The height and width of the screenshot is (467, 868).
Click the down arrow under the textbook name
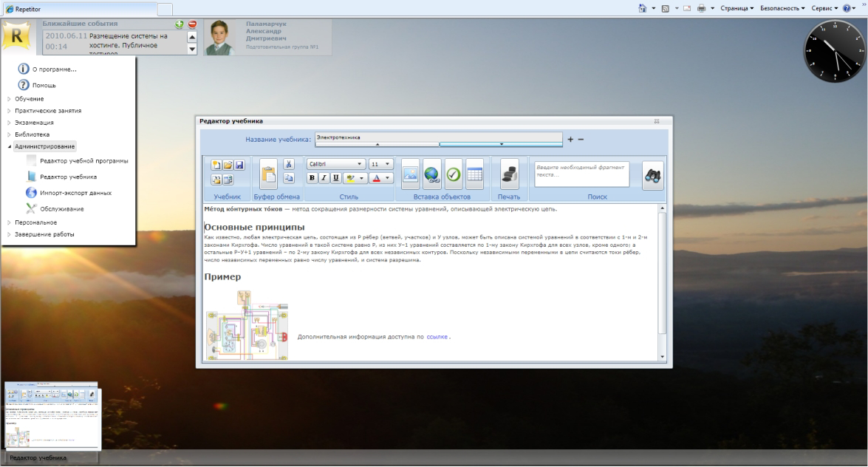click(501, 145)
